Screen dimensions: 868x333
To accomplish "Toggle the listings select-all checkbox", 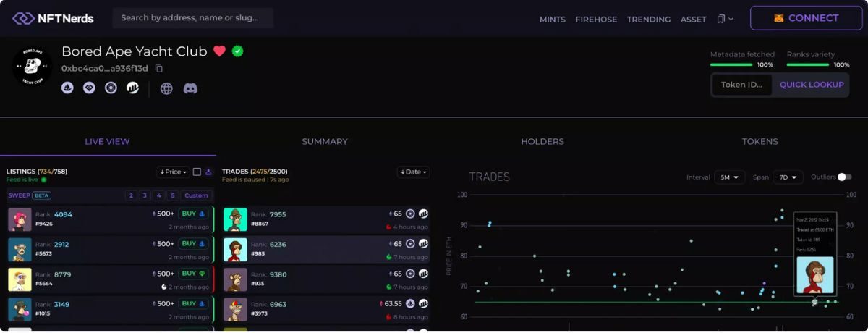I will coord(197,172).
